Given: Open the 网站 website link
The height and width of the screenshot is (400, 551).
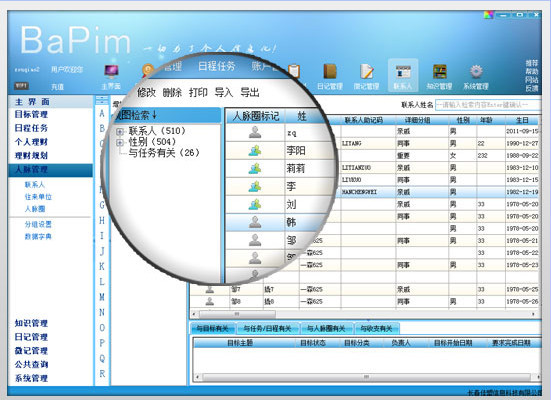Looking at the screenshot, I should pos(531,80).
